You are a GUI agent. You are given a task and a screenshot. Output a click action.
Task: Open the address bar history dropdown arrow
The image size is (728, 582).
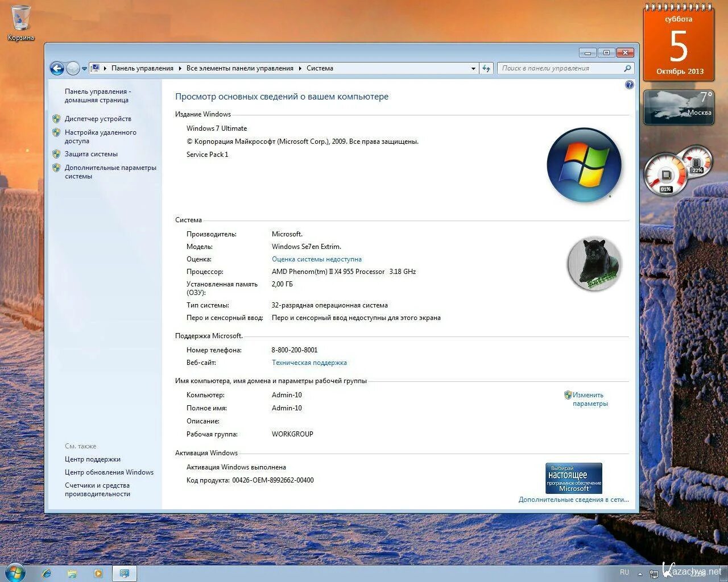[x=473, y=69]
